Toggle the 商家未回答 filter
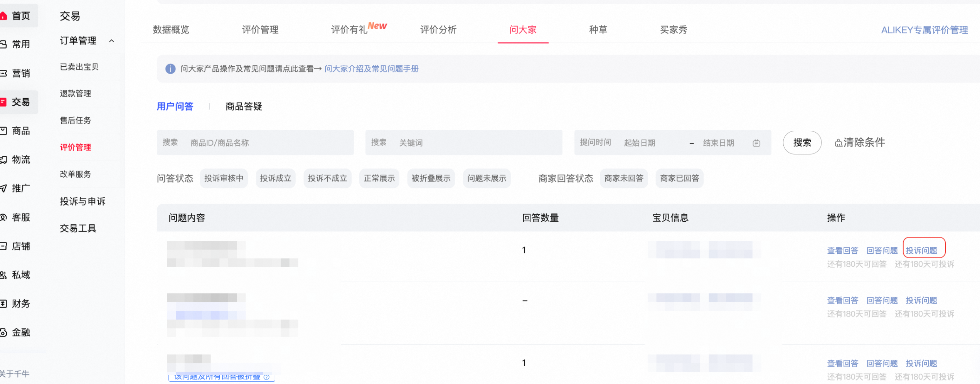This screenshot has height=384, width=980. point(624,179)
